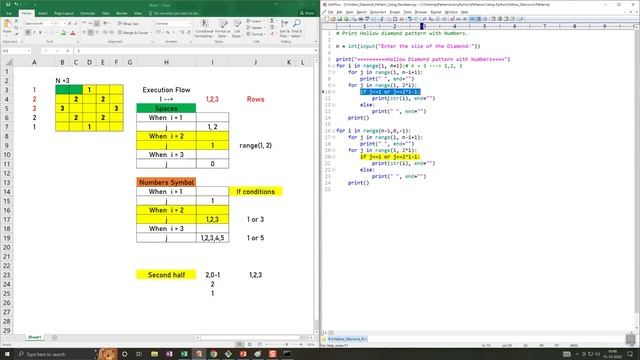Click the Font Color red A icon
The image size is (640, 360).
pyautogui.click(x=73, y=33)
